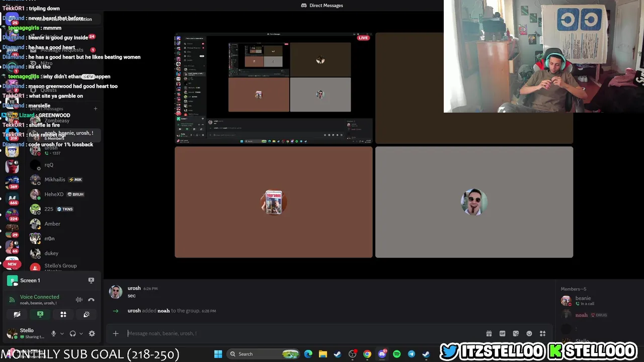Open the message attachment plus button
The height and width of the screenshot is (362, 644).
[116, 333]
